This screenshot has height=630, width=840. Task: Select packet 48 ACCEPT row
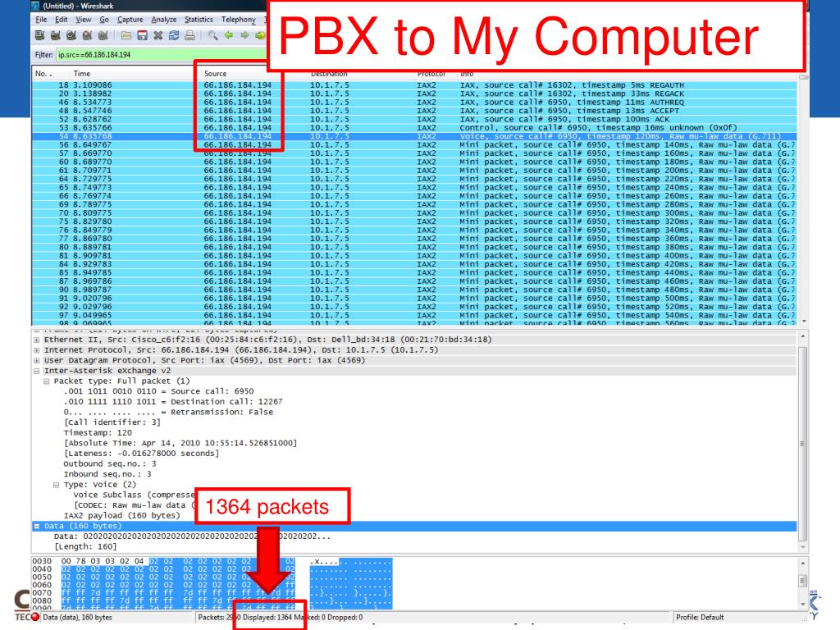414,111
